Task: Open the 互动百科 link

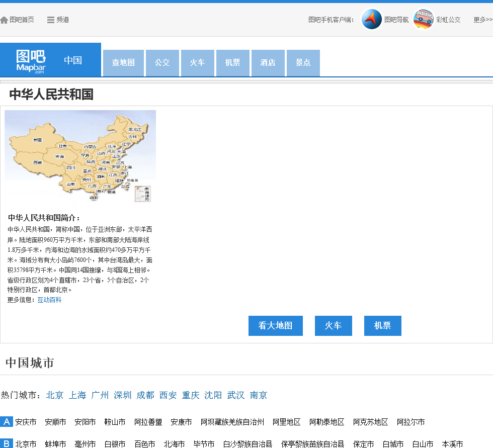Action: pyautogui.click(x=49, y=300)
